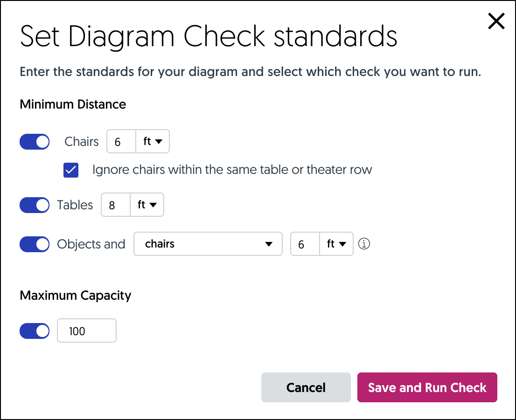The image size is (516, 420).
Task: Click the Tables distance value field showing 8
Action: coord(115,205)
